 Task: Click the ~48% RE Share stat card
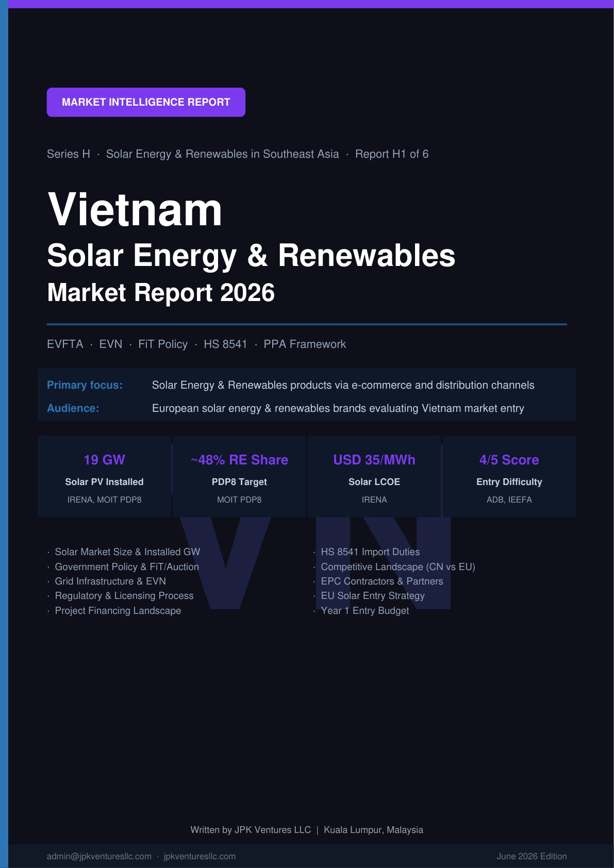click(x=239, y=476)
